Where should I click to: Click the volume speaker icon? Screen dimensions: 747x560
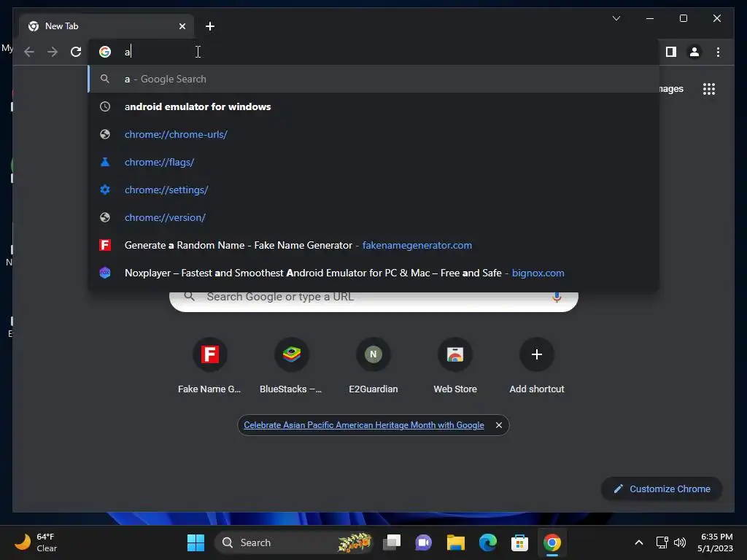[x=680, y=542]
